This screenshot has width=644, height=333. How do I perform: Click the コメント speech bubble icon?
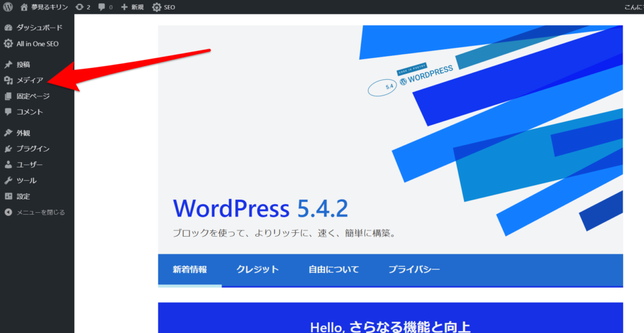[8, 112]
